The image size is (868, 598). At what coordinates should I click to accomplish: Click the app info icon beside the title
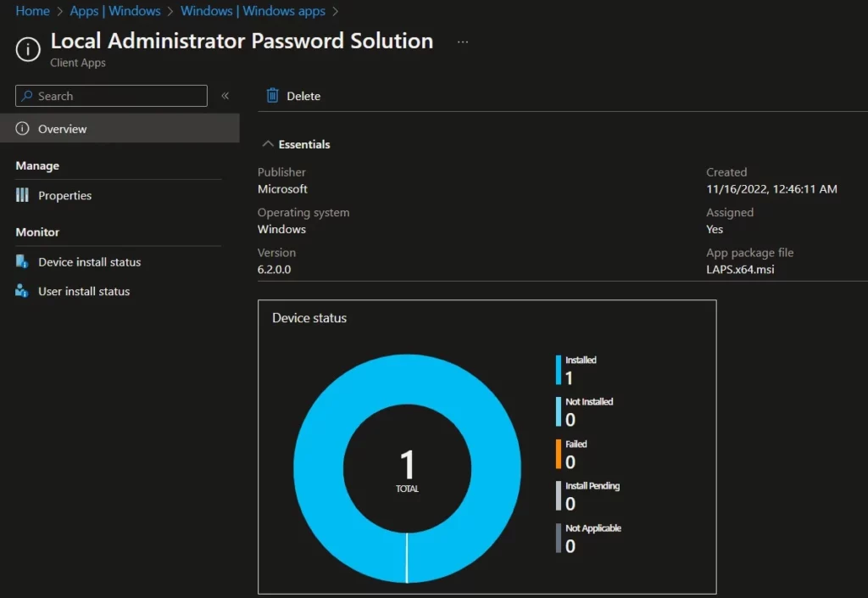pos(28,49)
